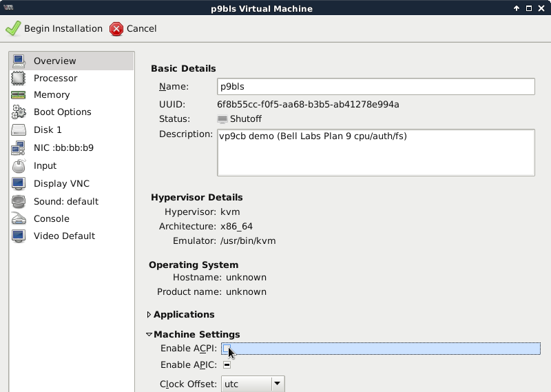This screenshot has height=392, width=551.
Task: Open Boot Options gear icon
Action: click(19, 112)
